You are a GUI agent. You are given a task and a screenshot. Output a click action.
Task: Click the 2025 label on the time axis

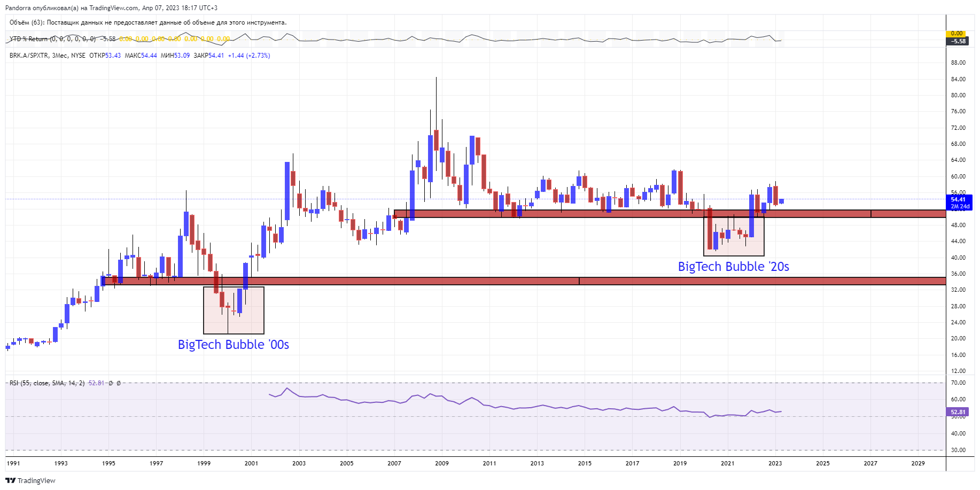(x=823, y=463)
